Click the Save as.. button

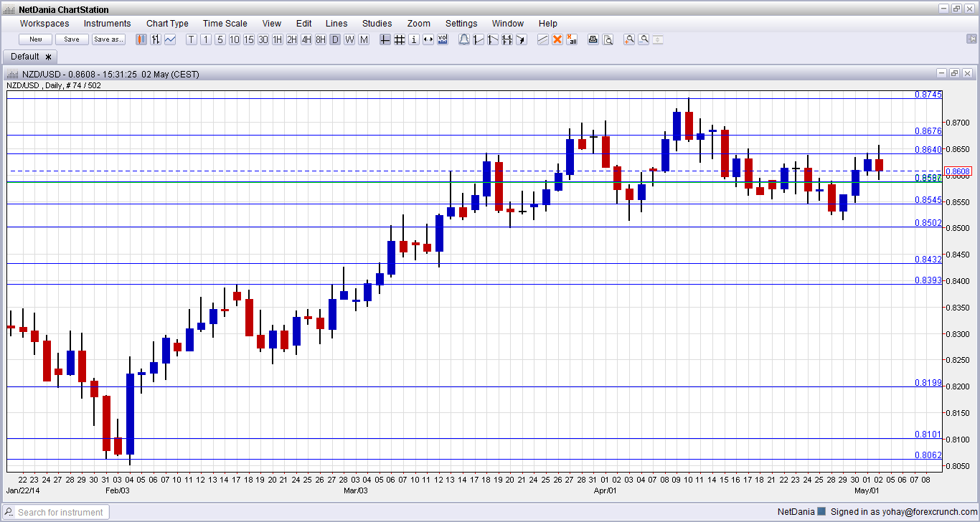coord(108,39)
